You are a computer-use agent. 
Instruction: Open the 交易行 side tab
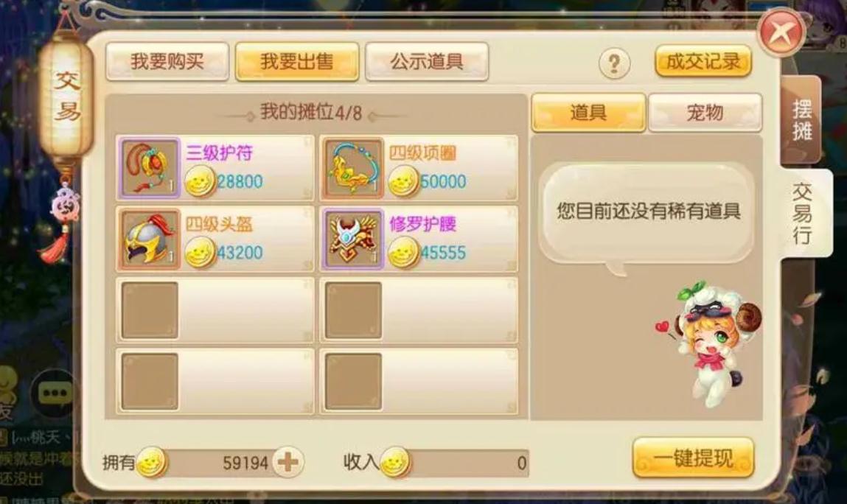[x=803, y=213]
